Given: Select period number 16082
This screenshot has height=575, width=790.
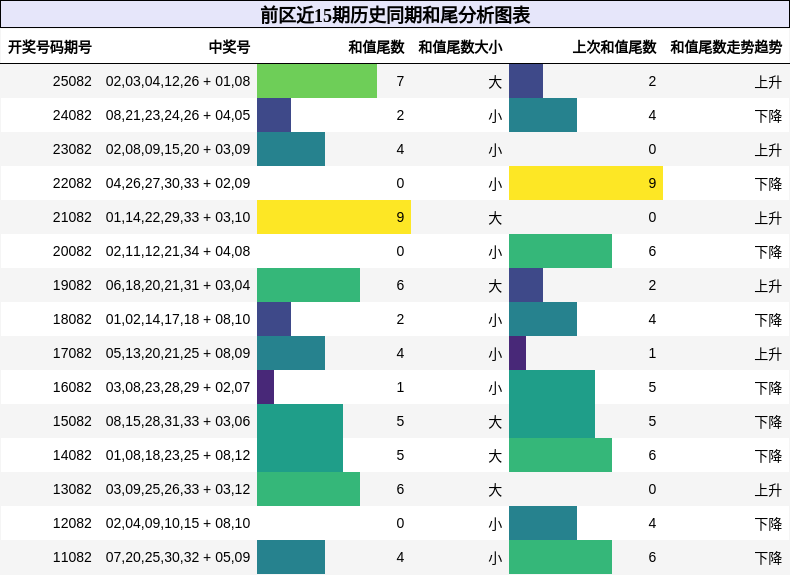Looking at the screenshot, I should pyautogui.click(x=72, y=388).
